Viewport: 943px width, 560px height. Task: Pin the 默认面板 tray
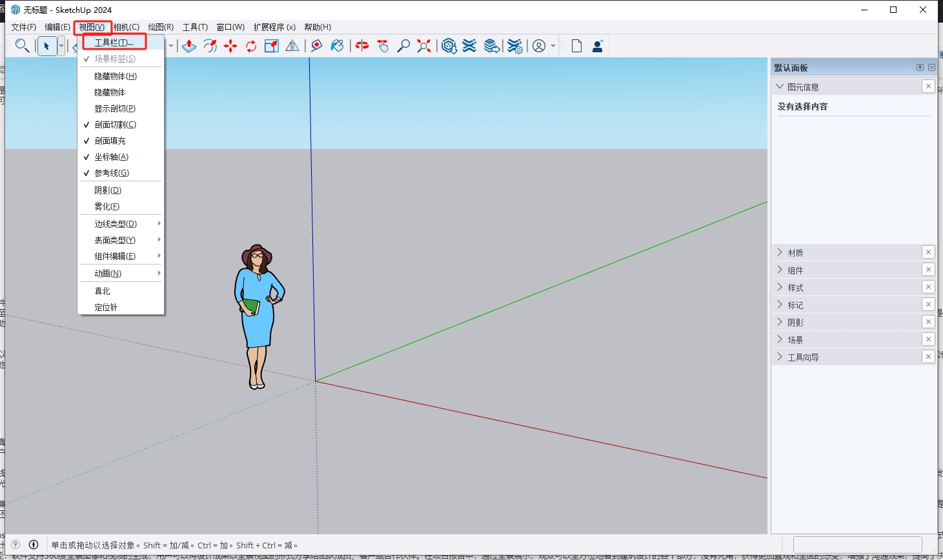[920, 67]
